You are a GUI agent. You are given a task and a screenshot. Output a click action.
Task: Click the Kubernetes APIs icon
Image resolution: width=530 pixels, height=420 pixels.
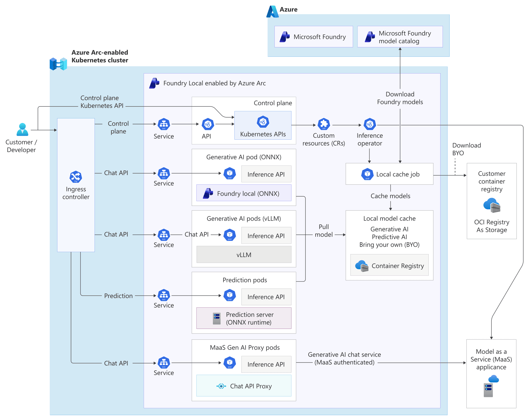tap(263, 122)
